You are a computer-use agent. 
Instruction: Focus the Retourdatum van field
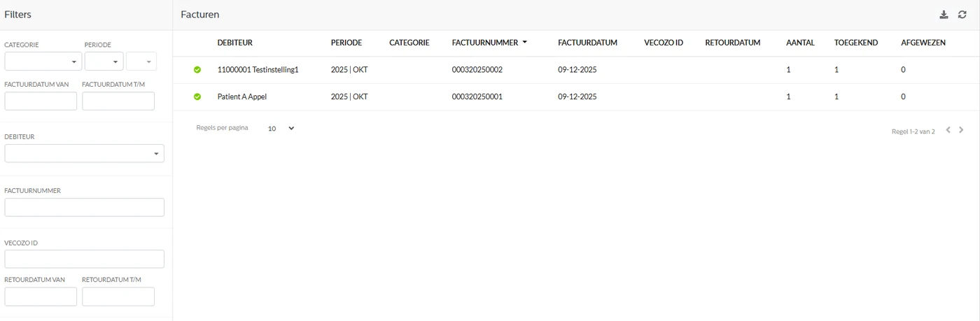point(41,297)
